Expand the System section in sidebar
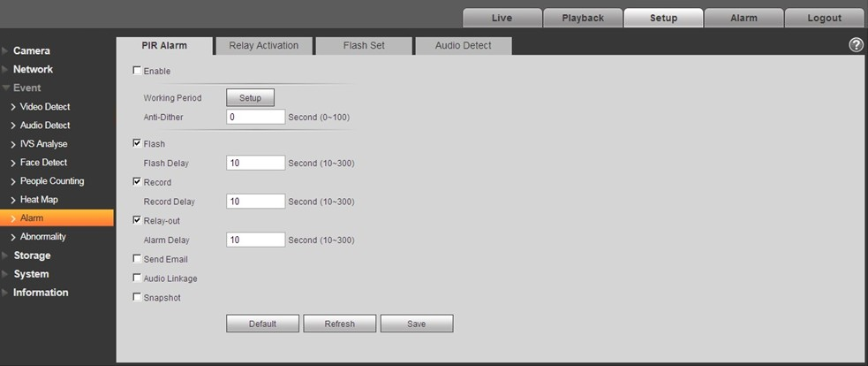This screenshot has width=868, height=366. [32, 274]
